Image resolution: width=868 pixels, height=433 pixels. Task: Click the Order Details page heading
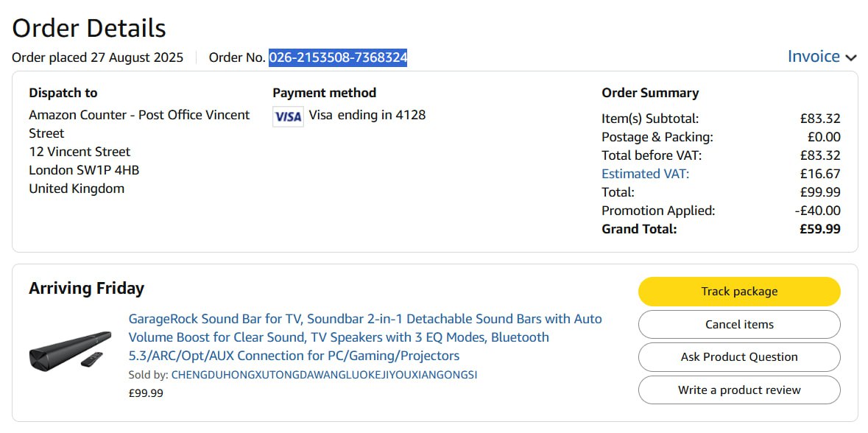click(x=89, y=28)
